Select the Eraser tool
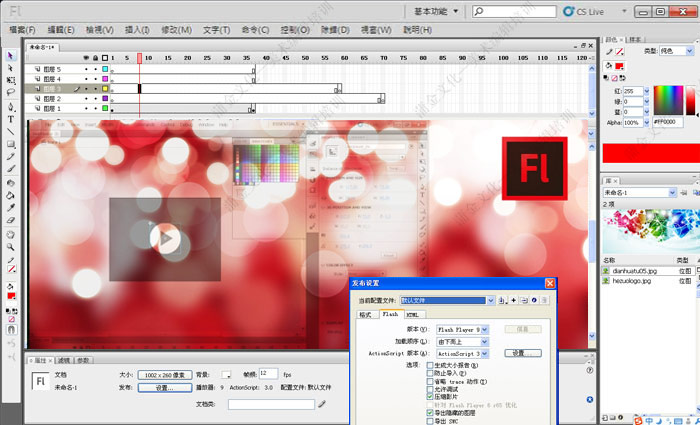This screenshot has height=425, width=700. point(11,220)
